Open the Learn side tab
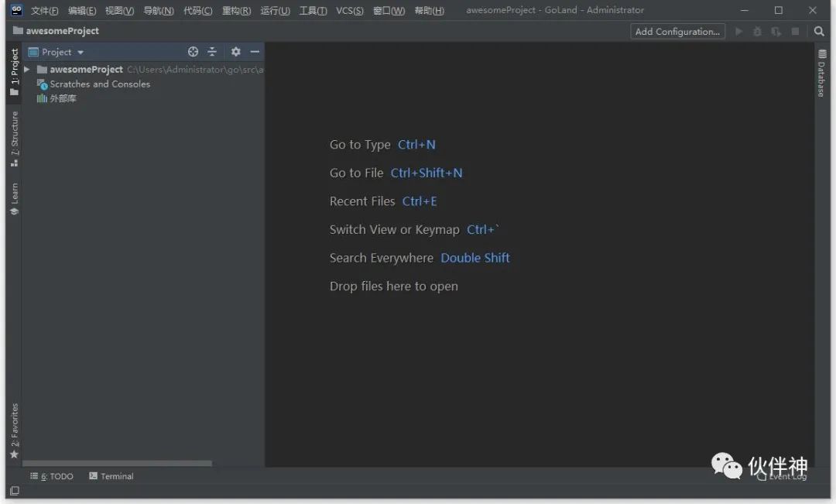836x504 pixels. click(15, 199)
